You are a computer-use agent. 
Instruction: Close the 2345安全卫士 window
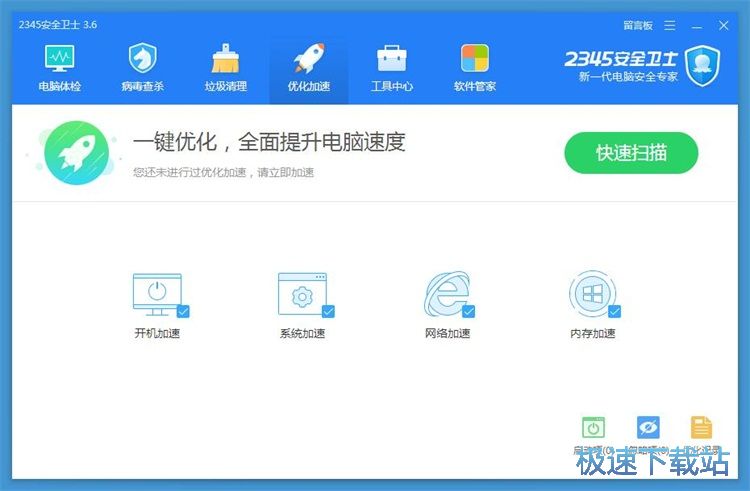(x=724, y=26)
